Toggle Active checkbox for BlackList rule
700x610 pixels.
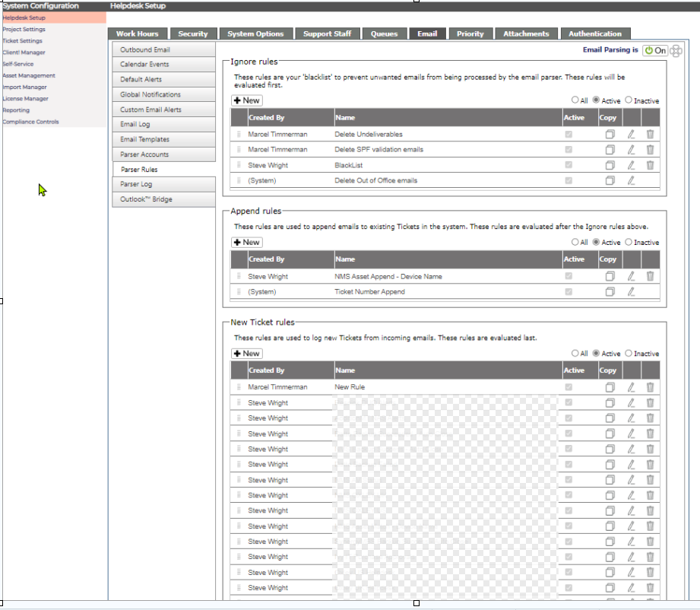click(569, 165)
